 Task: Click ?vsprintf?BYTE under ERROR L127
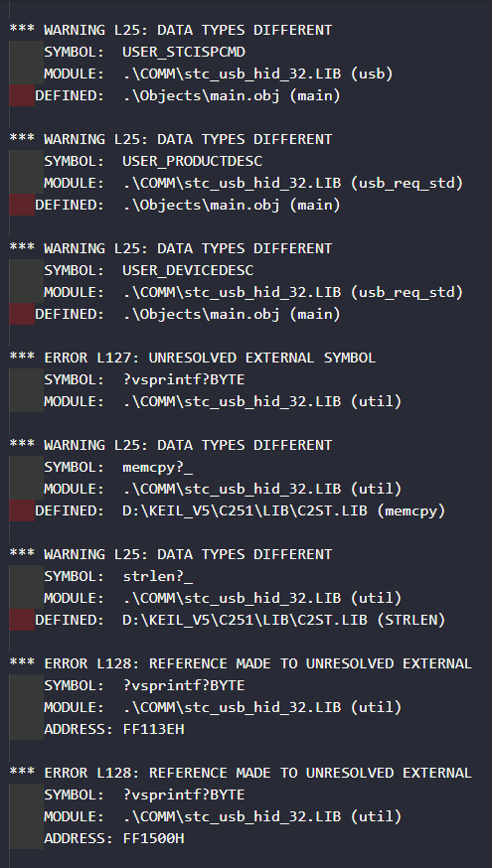coord(184,379)
